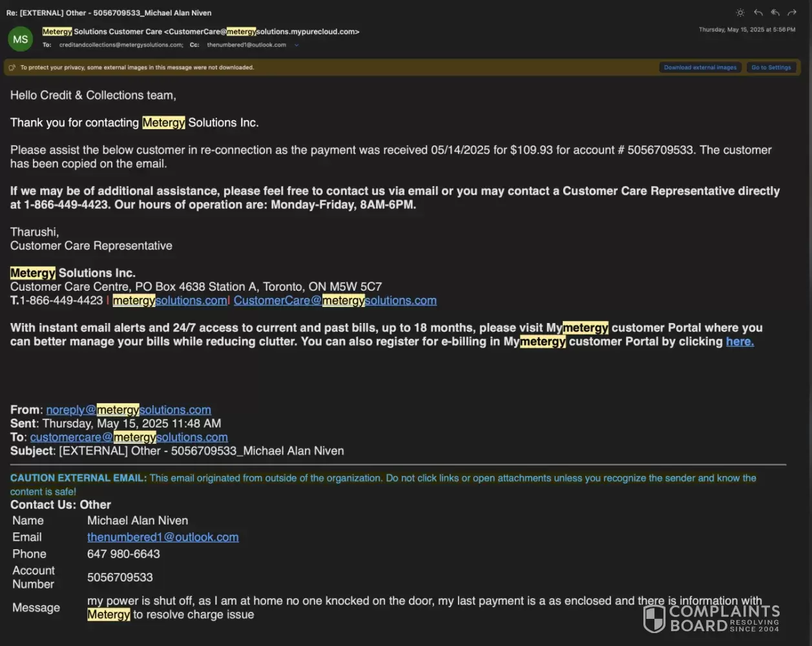
Task: Click the MS sender avatar
Action: click(x=21, y=39)
